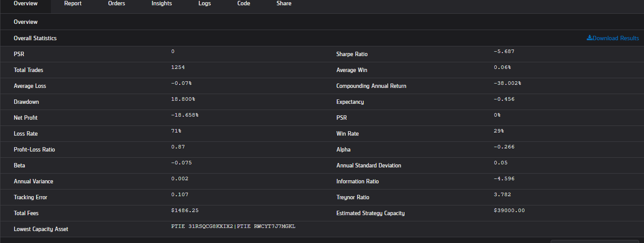Select the Expectancy value -0.456
Image resolution: width=644 pixels, height=243 pixels.
point(504,99)
